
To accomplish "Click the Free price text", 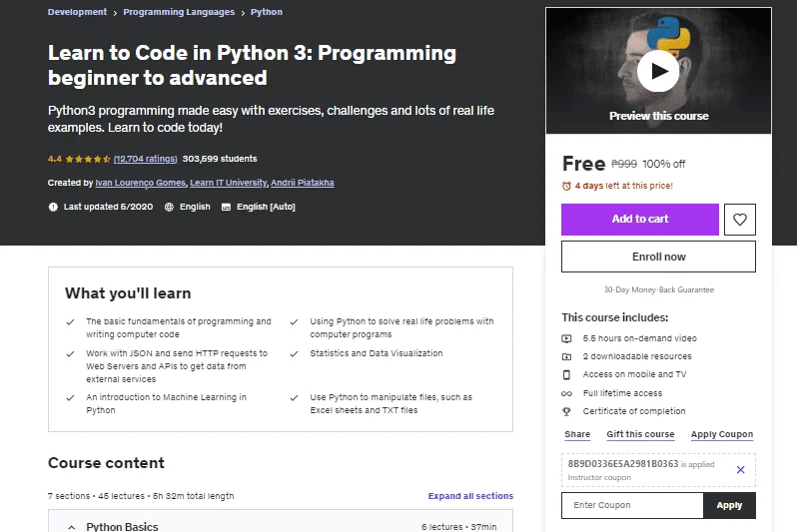I will pos(583,164).
